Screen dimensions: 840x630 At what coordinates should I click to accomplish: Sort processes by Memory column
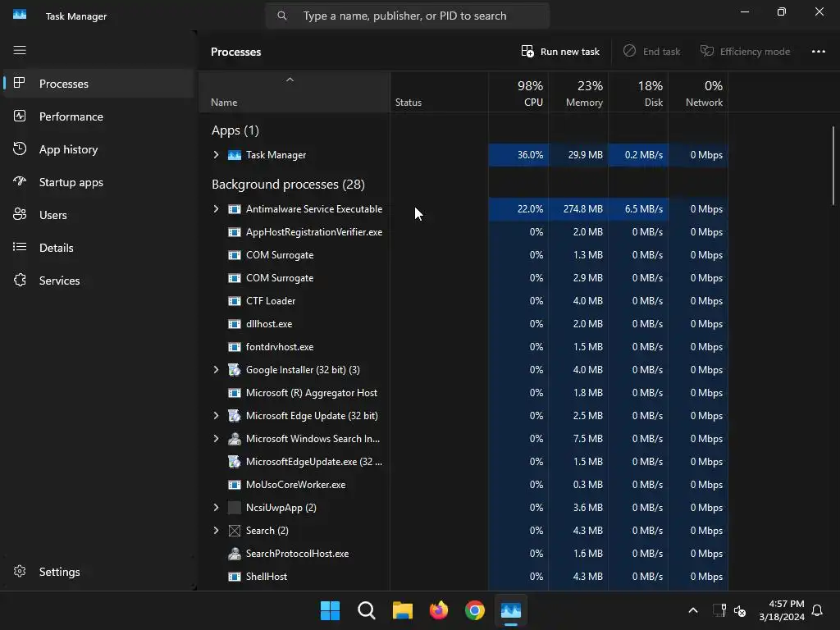click(578, 92)
